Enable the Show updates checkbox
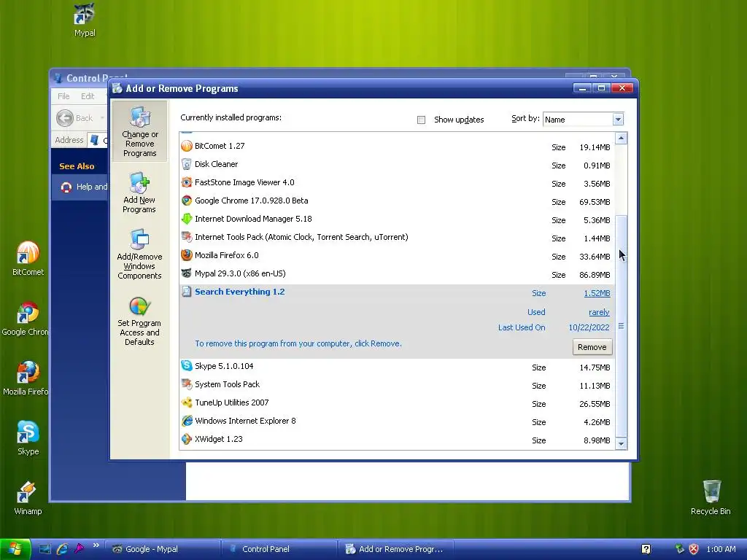The width and height of the screenshot is (747, 560). coord(421,120)
